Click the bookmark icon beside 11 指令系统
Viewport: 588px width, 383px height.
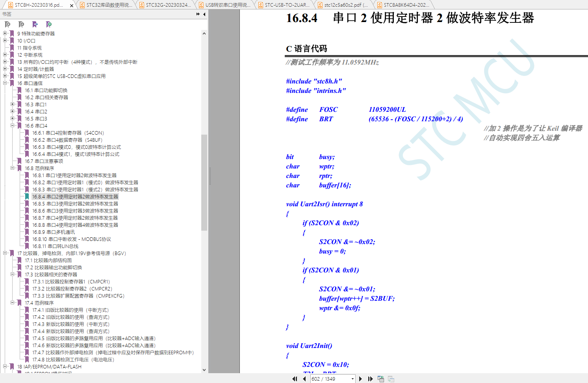tap(12, 48)
